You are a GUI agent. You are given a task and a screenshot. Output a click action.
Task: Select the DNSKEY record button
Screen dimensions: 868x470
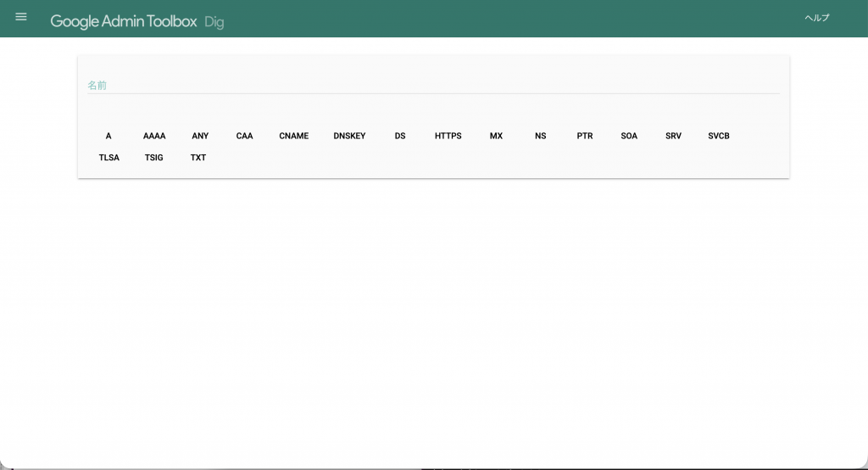349,136
